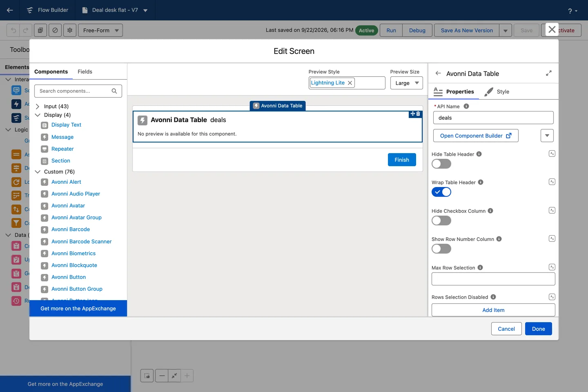Image resolution: width=588 pixels, height=392 pixels.
Task: Collapse the Custom (76) component group
Action: click(x=38, y=171)
